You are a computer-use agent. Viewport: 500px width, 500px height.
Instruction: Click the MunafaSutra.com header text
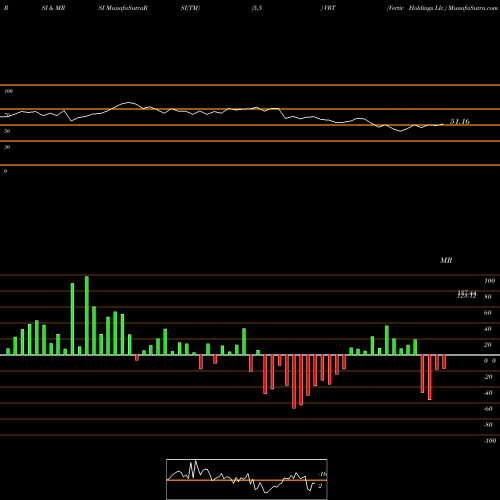click(473, 8)
